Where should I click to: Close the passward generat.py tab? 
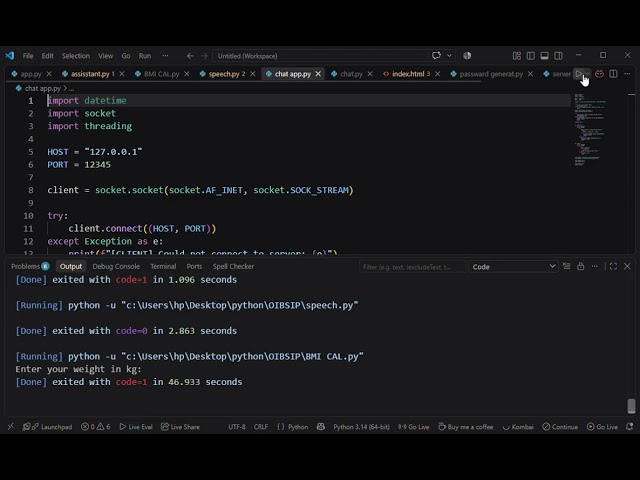coord(530,74)
